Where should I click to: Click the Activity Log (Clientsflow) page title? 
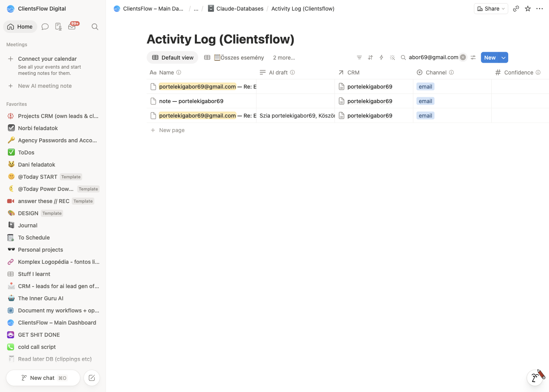pyautogui.click(x=220, y=39)
